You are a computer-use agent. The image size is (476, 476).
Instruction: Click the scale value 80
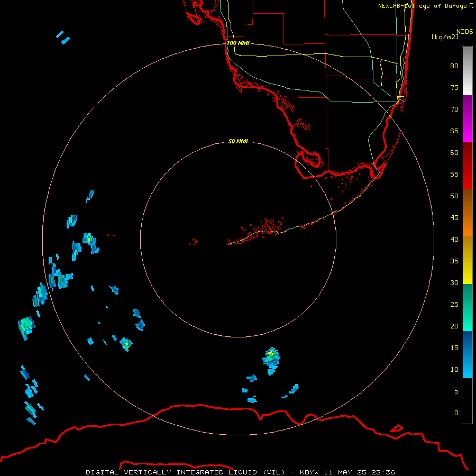[x=454, y=66]
